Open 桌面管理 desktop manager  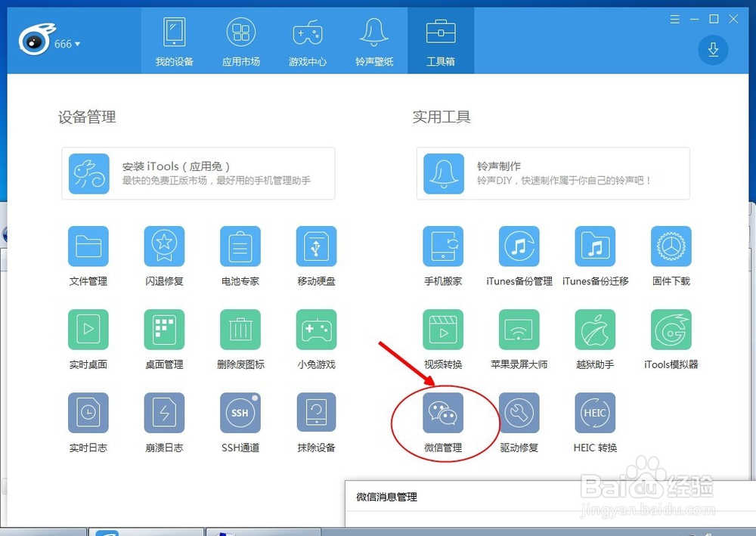164,330
